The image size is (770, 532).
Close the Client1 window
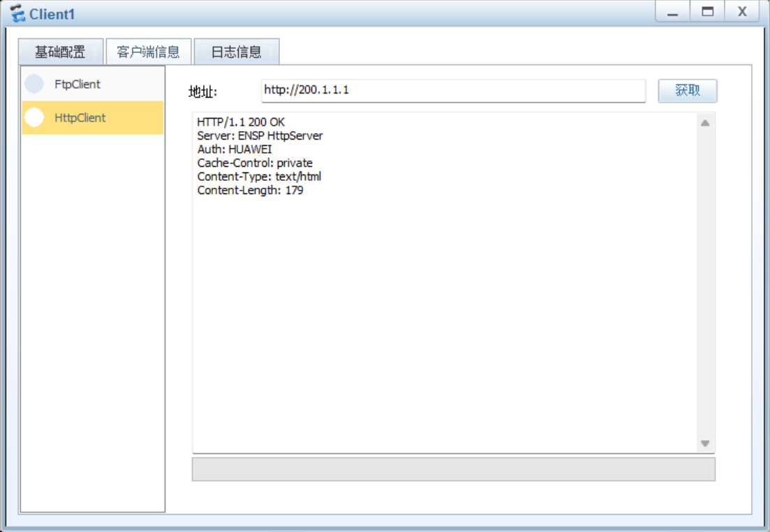click(742, 12)
